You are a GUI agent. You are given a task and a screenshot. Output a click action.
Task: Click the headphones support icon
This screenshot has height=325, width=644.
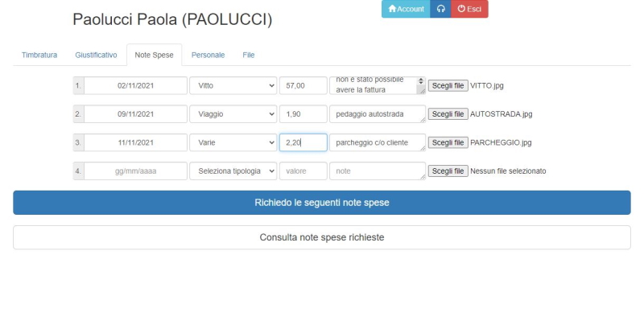tap(440, 9)
